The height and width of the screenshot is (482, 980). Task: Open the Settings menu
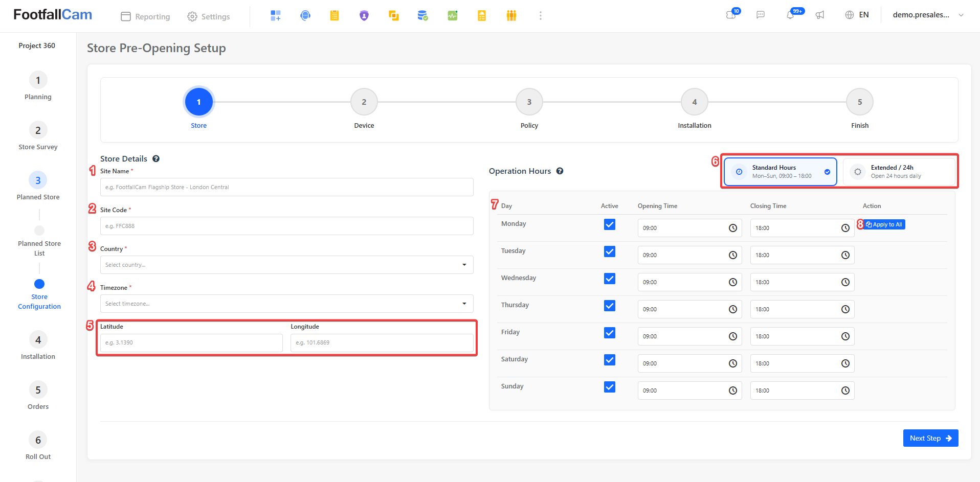(209, 16)
